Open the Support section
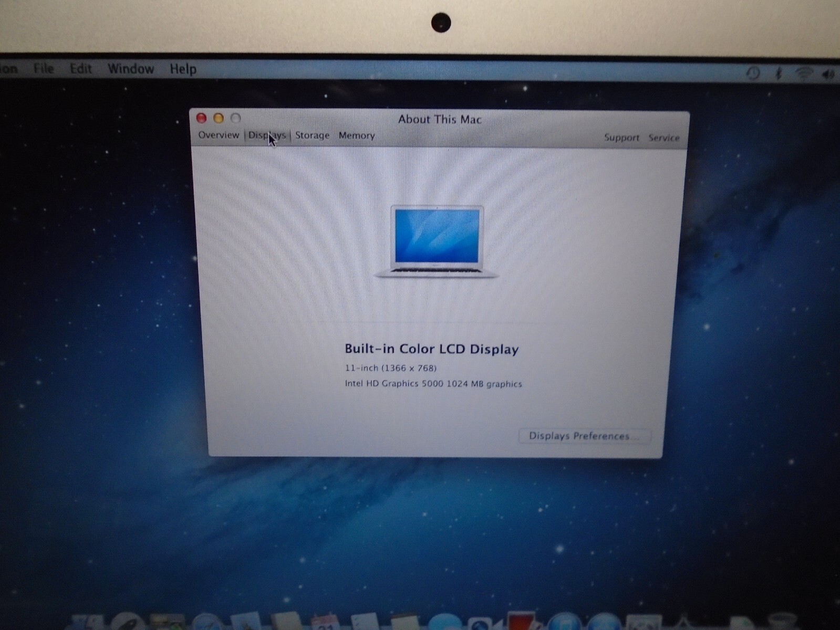 pyautogui.click(x=621, y=138)
